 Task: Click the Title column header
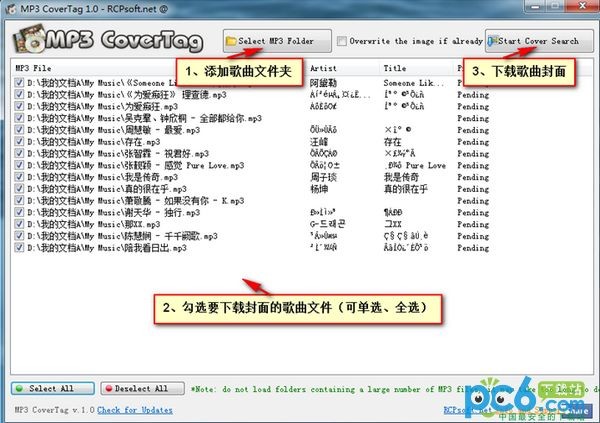pyautogui.click(x=395, y=68)
